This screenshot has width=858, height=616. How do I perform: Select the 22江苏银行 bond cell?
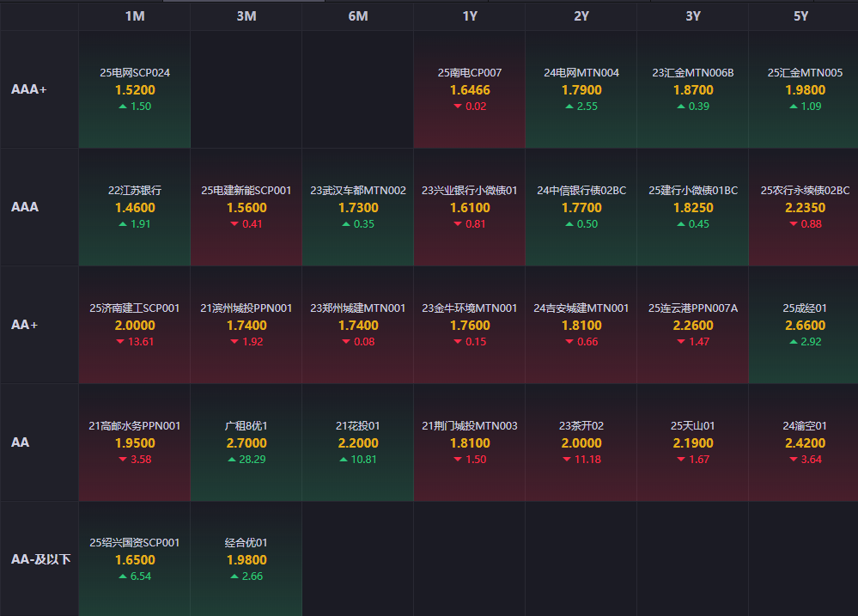coord(134,207)
